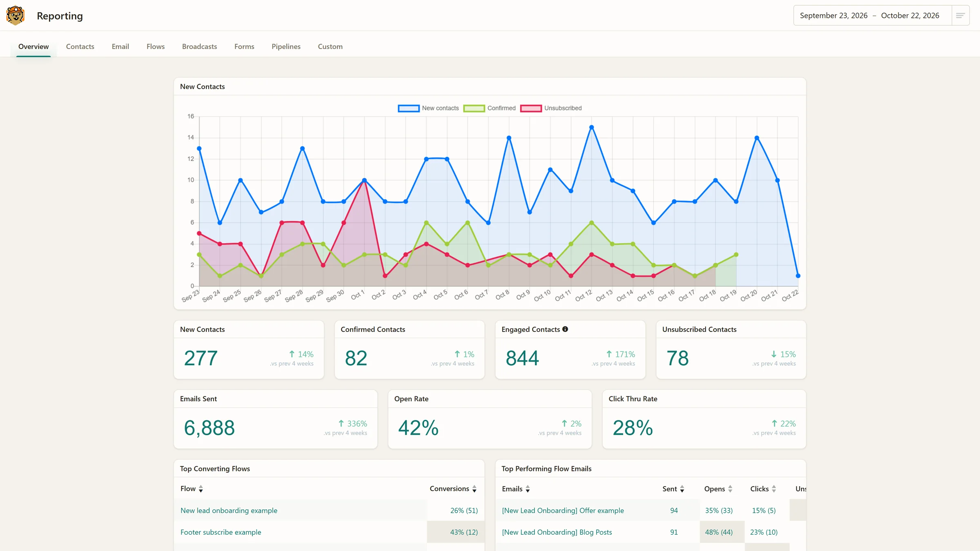Open the Custom reports tab

point(330,47)
